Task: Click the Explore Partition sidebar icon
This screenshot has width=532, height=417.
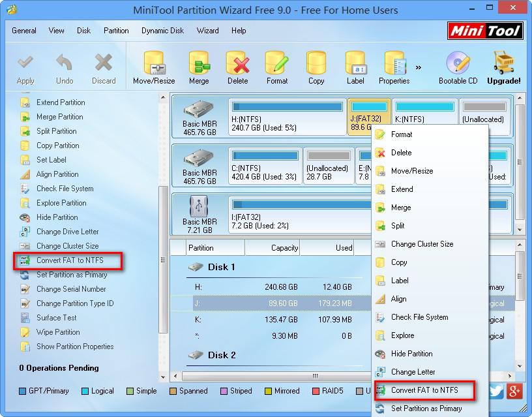Action: click(x=25, y=203)
